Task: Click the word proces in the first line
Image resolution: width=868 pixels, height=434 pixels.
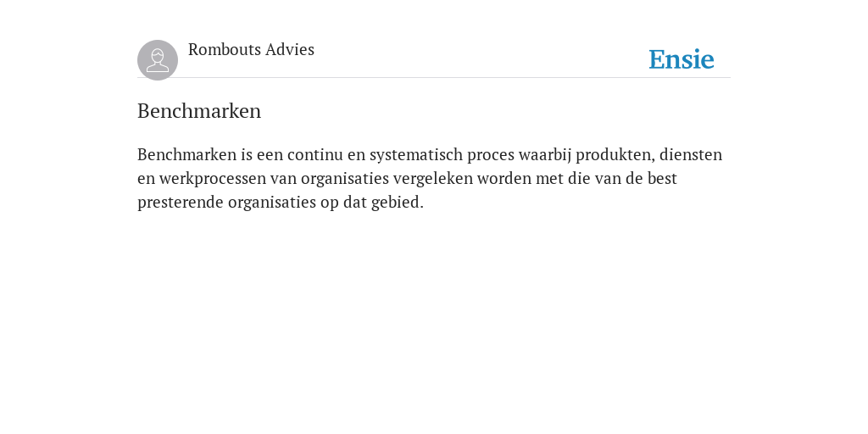Action: (491, 156)
